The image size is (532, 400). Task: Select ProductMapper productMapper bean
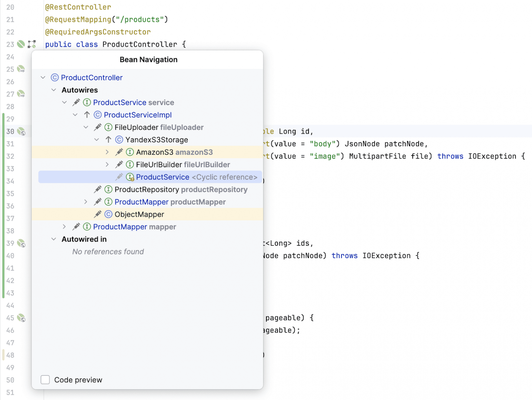pos(170,202)
